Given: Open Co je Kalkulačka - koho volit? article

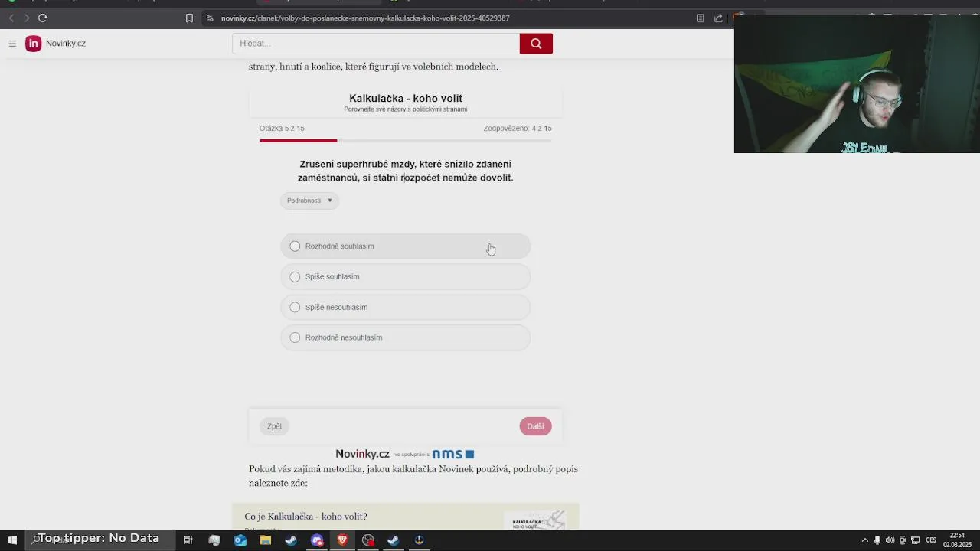Looking at the screenshot, I should [306, 517].
